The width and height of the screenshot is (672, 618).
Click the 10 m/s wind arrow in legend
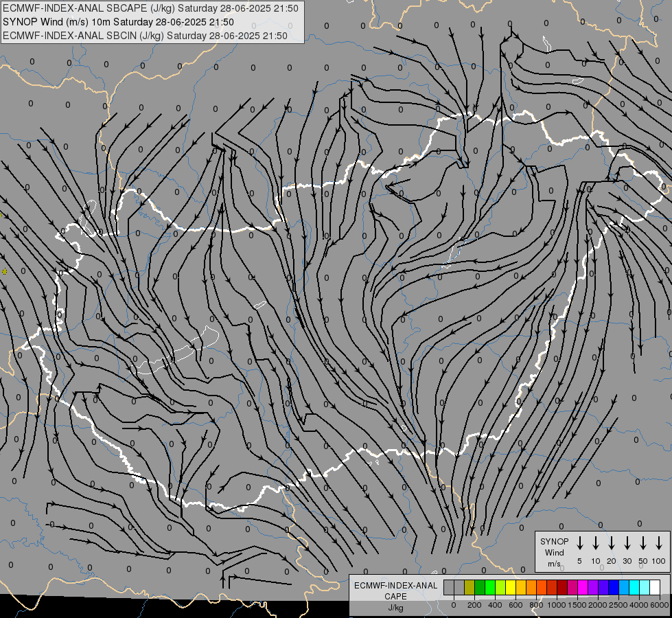coord(596,543)
